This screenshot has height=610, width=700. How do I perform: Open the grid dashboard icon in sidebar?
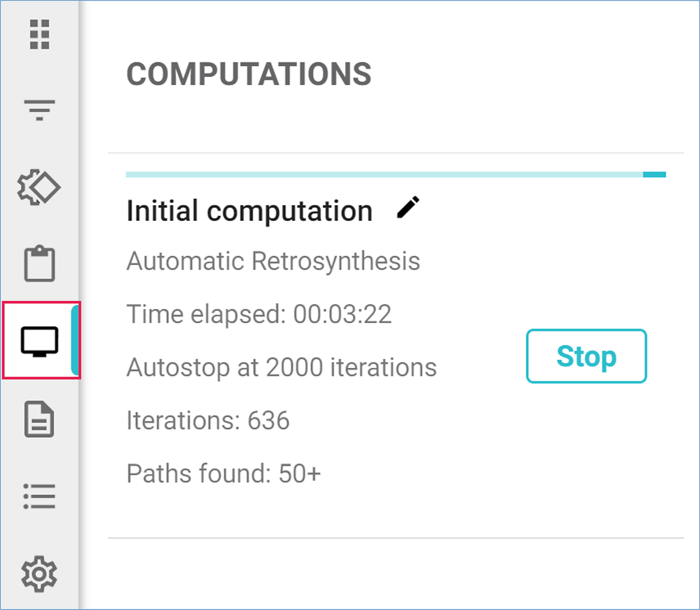pyautogui.click(x=39, y=34)
